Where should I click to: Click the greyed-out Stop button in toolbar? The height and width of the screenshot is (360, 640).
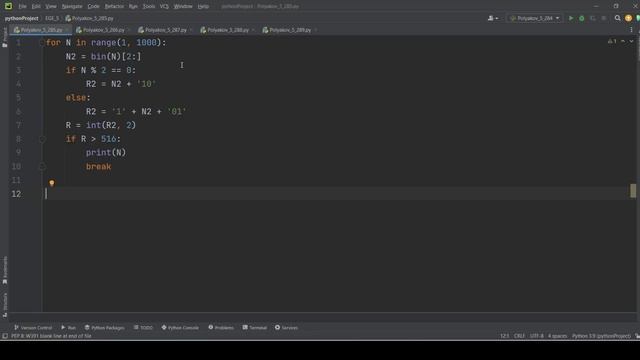click(x=604, y=18)
